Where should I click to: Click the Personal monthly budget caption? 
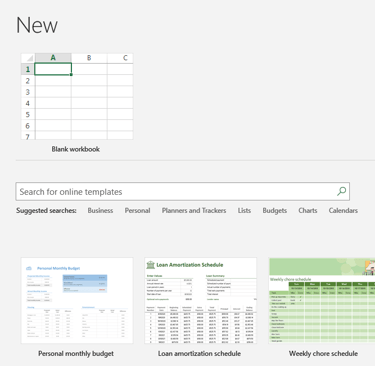pos(76,354)
